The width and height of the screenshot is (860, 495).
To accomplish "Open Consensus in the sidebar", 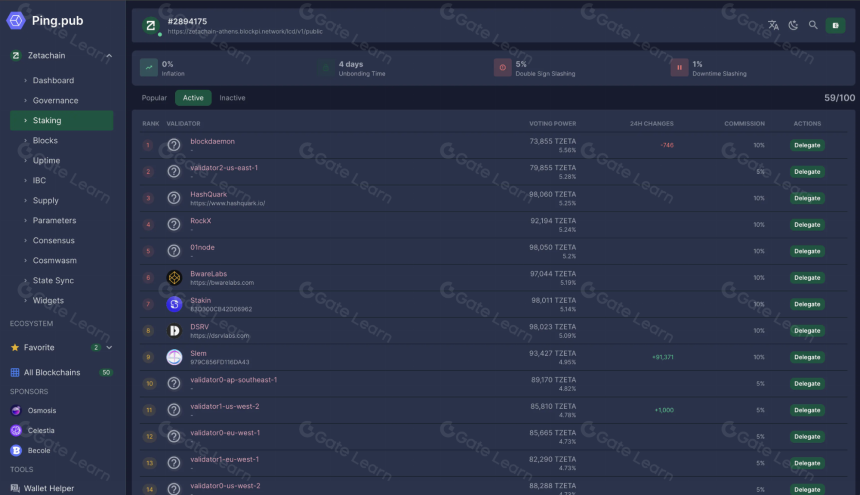I will [x=53, y=241].
